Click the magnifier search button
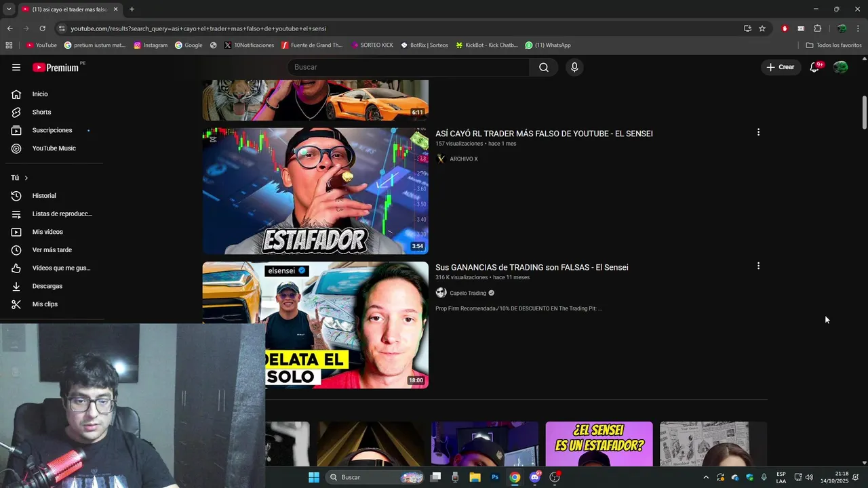This screenshot has height=488, width=868. pyautogui.click(x=544, y=67)
